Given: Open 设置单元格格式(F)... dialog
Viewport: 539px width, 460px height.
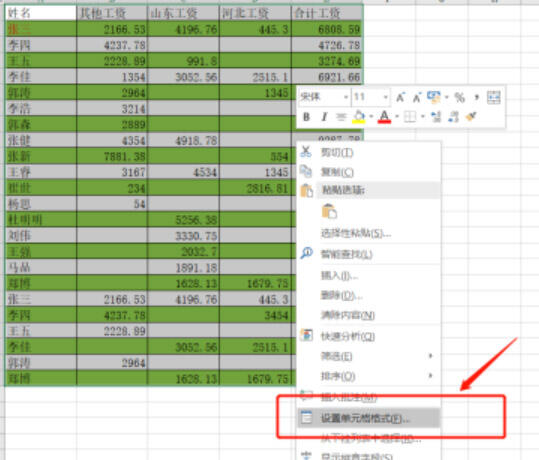Looking at the screenshot, I should [368, 418].
